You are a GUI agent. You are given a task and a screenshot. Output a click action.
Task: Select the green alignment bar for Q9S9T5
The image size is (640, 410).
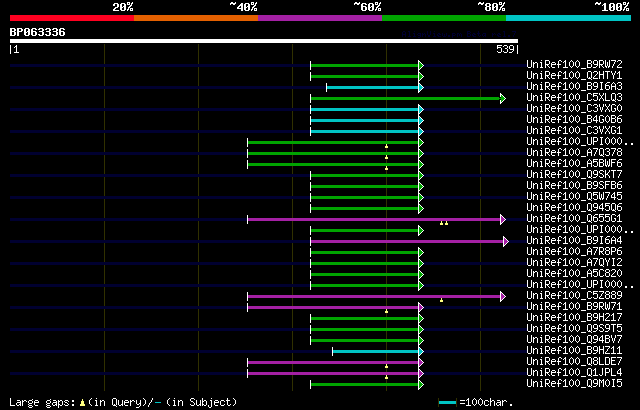pos(364,330)
